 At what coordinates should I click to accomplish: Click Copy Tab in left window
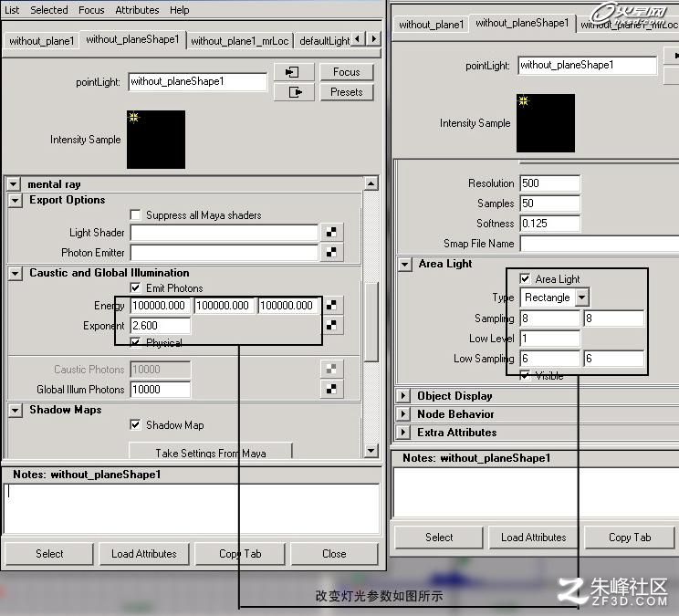coord(240,554)
